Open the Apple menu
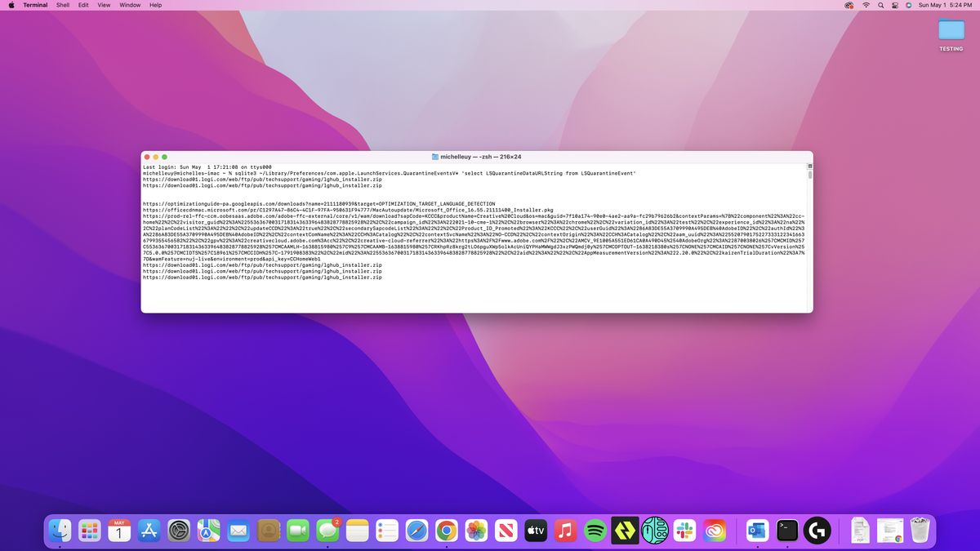 (11, 5)
